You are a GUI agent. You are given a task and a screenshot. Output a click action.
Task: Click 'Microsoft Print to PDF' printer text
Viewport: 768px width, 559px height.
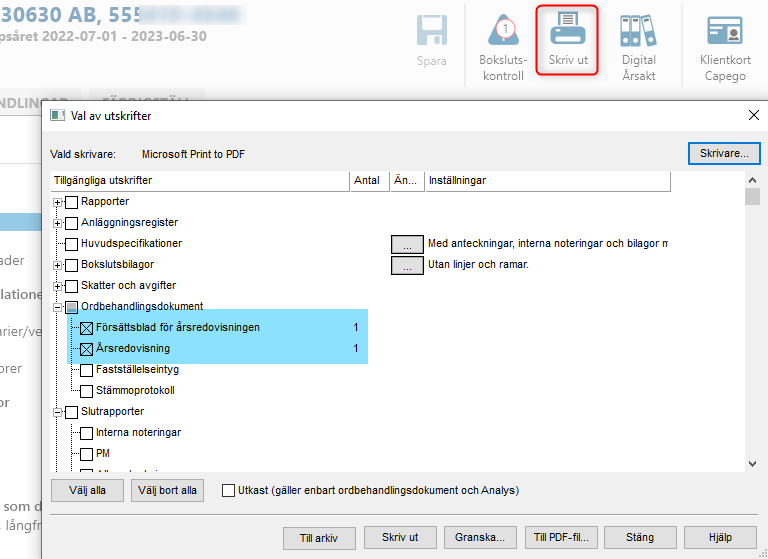(x=193, y=154)
